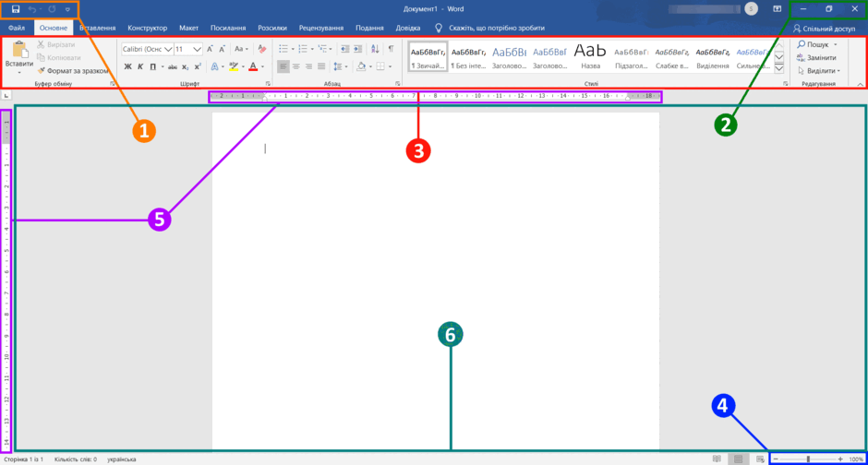This screenshot has width=868, height=465.
Task: Open Customize Quick Access Toolbar arrow
Action: tap(67, 9)
